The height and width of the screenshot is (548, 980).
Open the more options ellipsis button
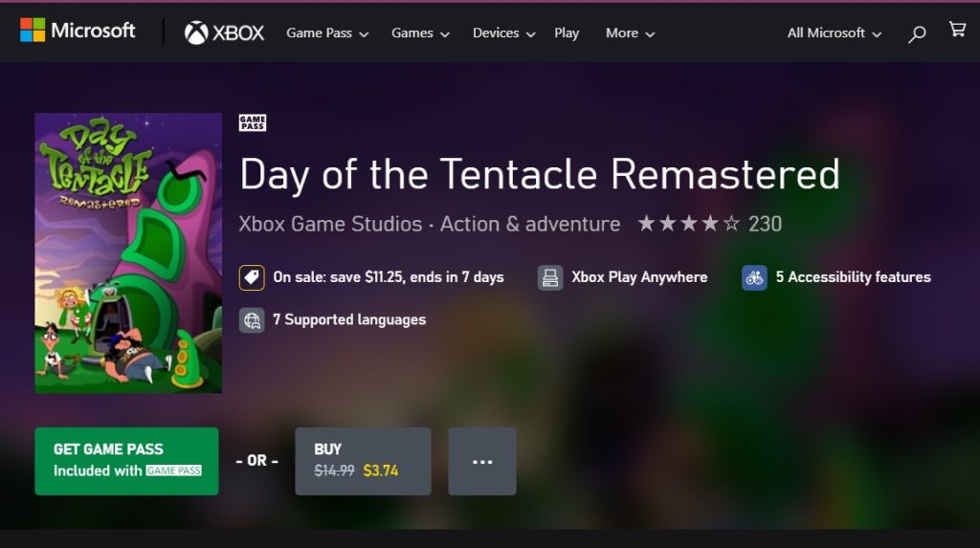tap(482, 461)
